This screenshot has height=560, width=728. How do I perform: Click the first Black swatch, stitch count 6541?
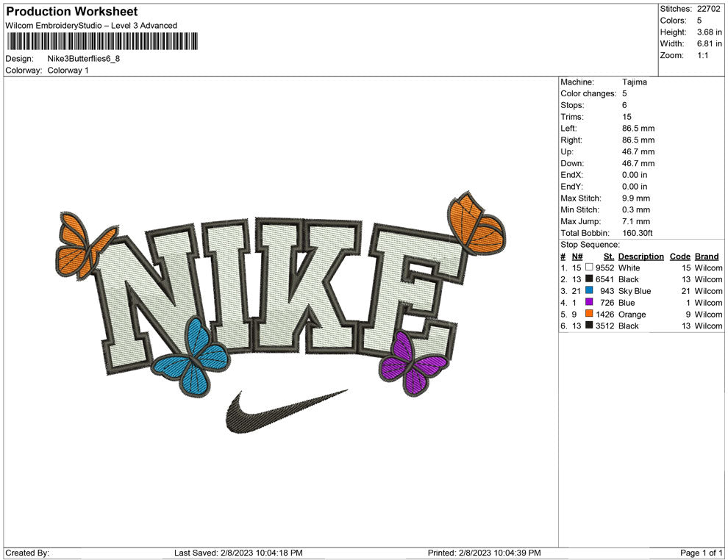click(x=589, y=279)
